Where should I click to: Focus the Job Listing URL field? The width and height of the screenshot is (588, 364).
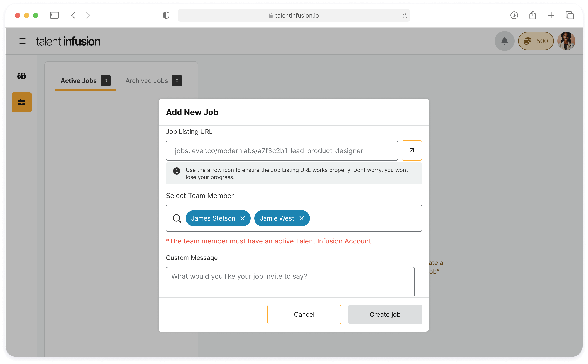pyautogui.click(x=281, y=151)
